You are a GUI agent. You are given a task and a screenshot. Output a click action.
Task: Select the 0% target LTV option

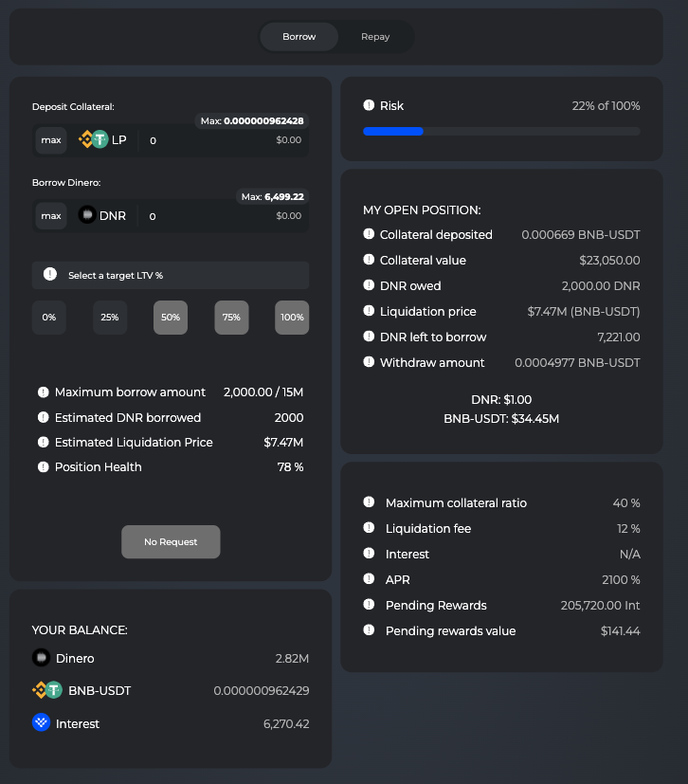click(x=49, y=317)
